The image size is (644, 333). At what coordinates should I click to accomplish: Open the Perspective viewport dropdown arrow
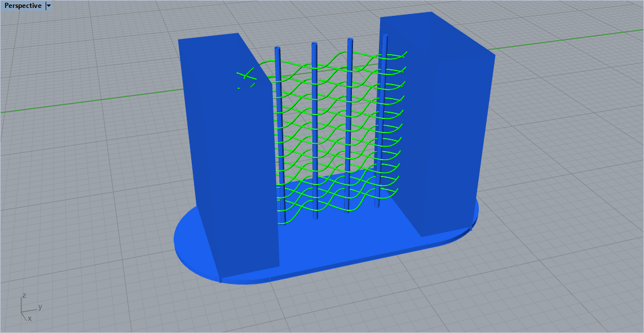click(x=49, y=6)
